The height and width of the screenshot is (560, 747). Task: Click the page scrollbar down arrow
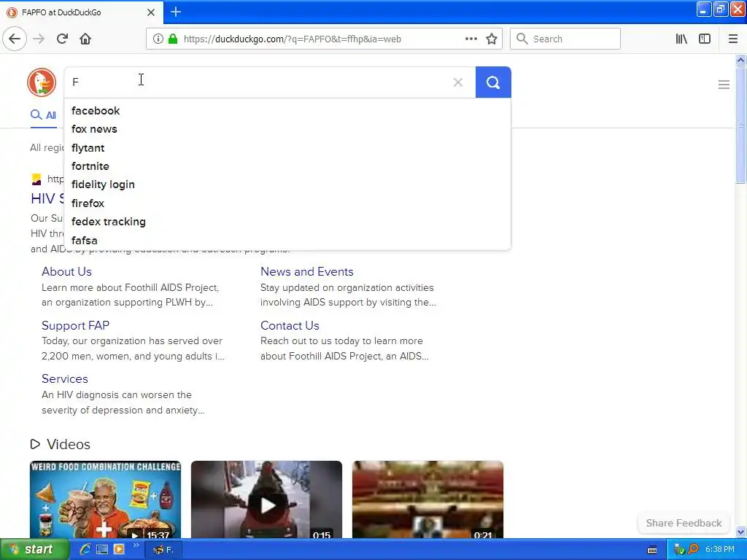coord(740,532)
